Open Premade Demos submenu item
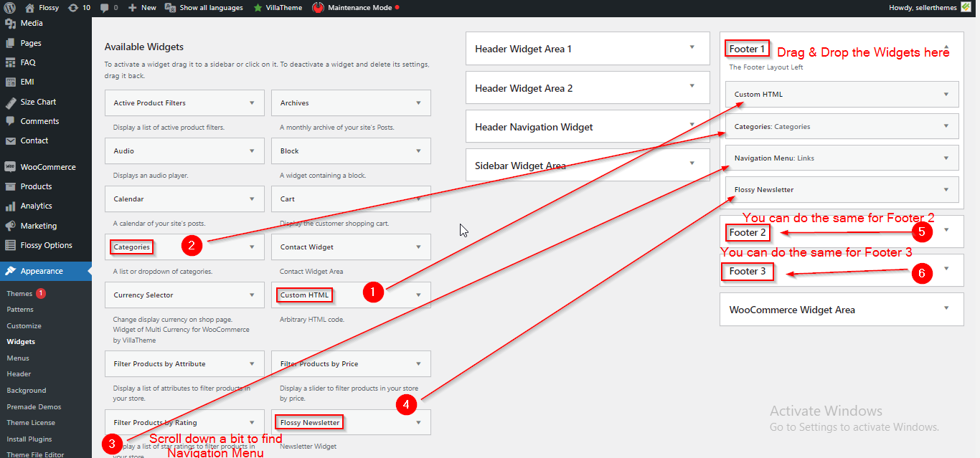 tap(34, 407)
